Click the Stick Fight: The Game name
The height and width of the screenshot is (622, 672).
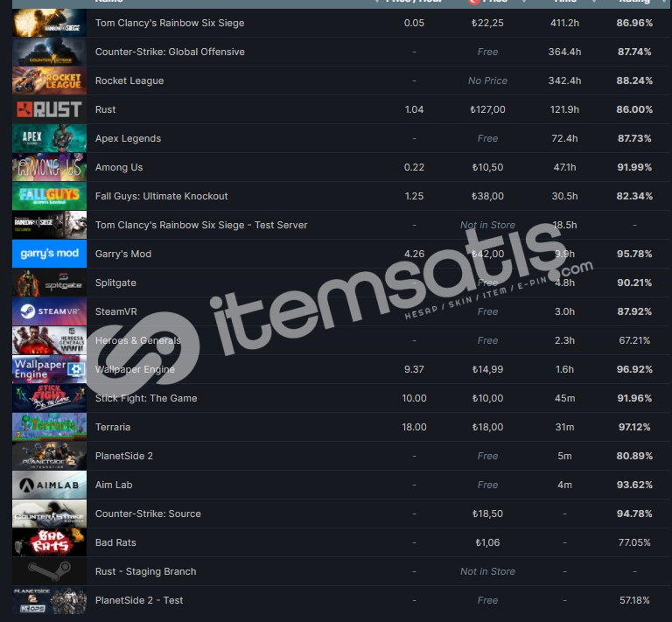[x=146, y=398]
